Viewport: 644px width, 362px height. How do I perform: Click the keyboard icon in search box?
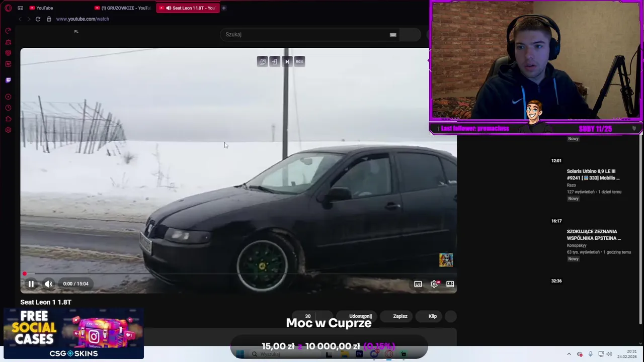[393, 35]
